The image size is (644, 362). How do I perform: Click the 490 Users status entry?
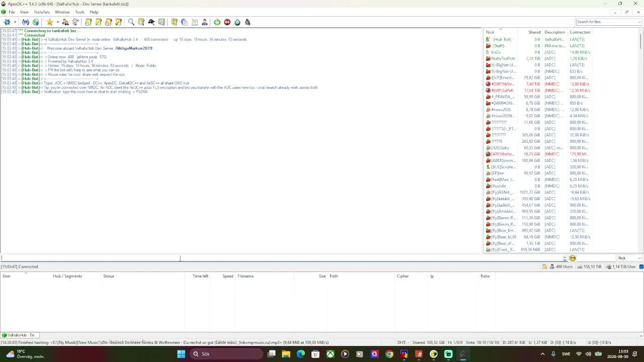point(561,267)
